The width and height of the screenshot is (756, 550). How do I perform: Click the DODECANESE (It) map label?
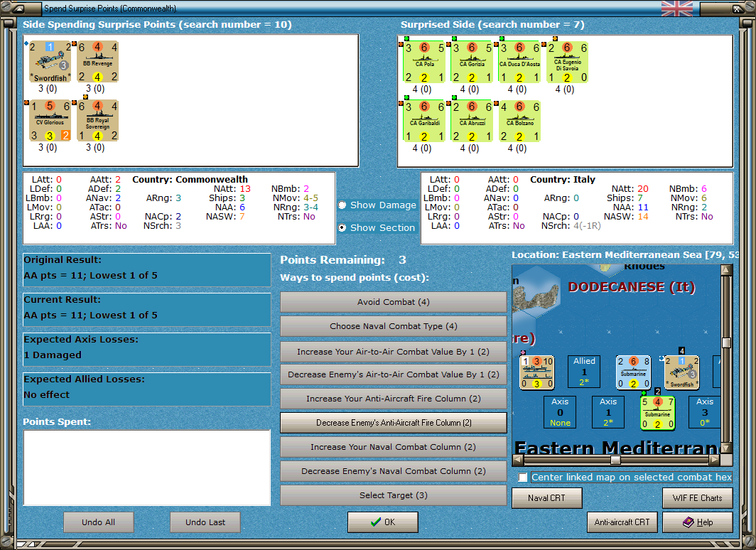[632, 287]
